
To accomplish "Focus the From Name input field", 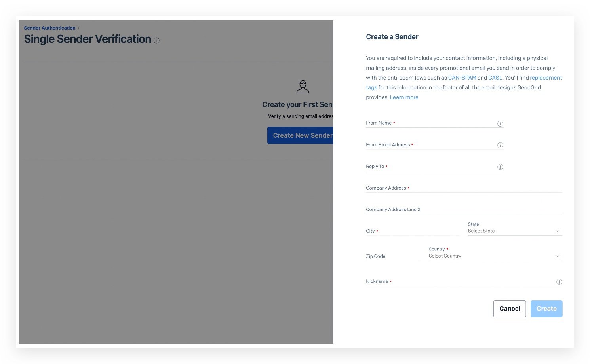I will pos(443,123).
